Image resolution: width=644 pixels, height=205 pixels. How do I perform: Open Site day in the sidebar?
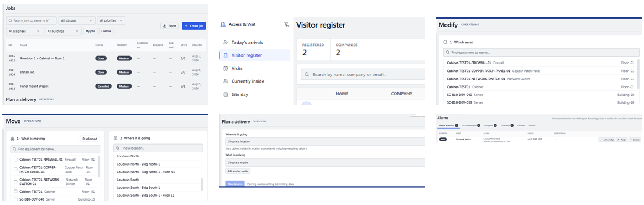coord(254,94)
